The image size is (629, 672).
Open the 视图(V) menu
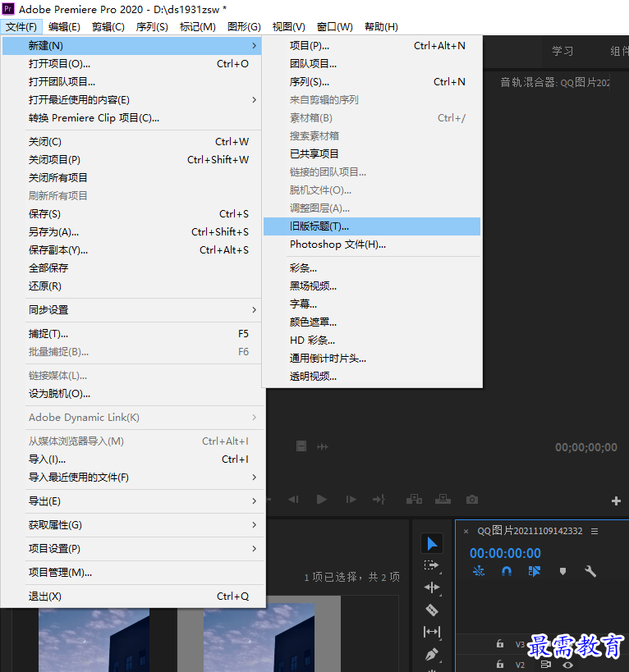pyautogui.click(x=288, y=26)
